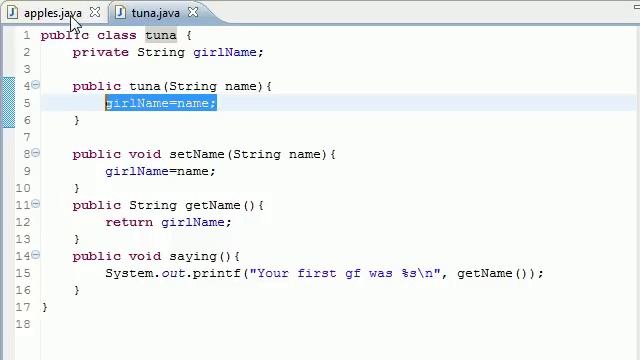Switch to the tuna.java tab
This screenshot has width=640, height=360.
pos(155,13)
